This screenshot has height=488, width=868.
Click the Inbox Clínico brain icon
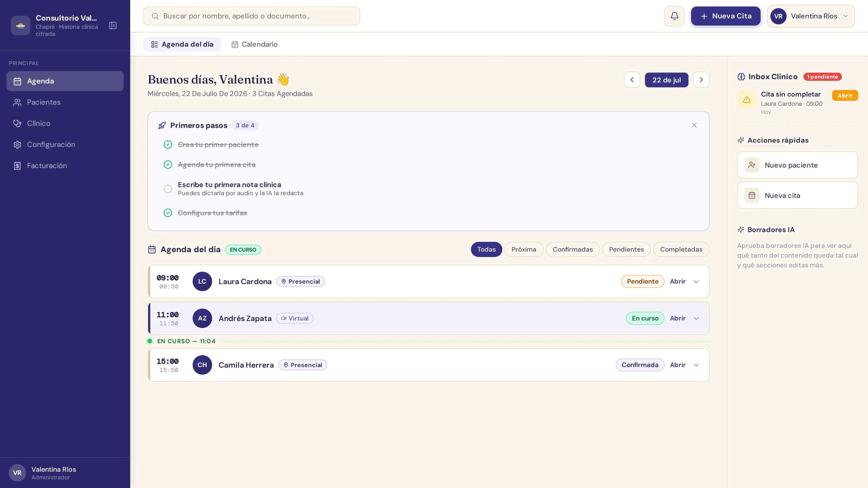(741, 77)
